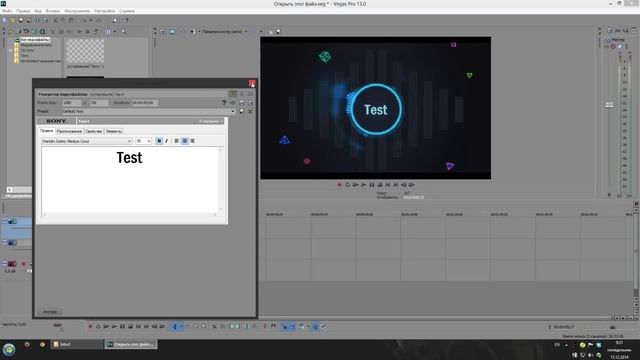Open project video properties in preview toolbar
This screenshot has width=640, height=360.
[x=162, y=31]
